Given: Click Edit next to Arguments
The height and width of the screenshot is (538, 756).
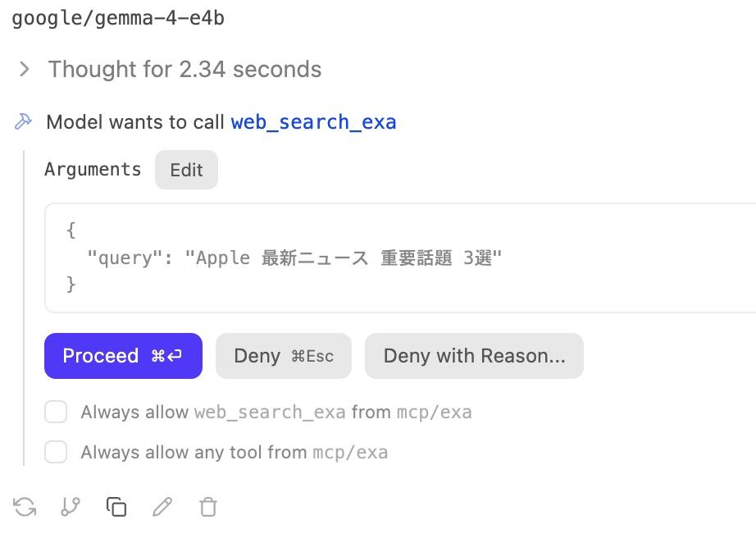Looking at the screenshot, I should 186,170.
